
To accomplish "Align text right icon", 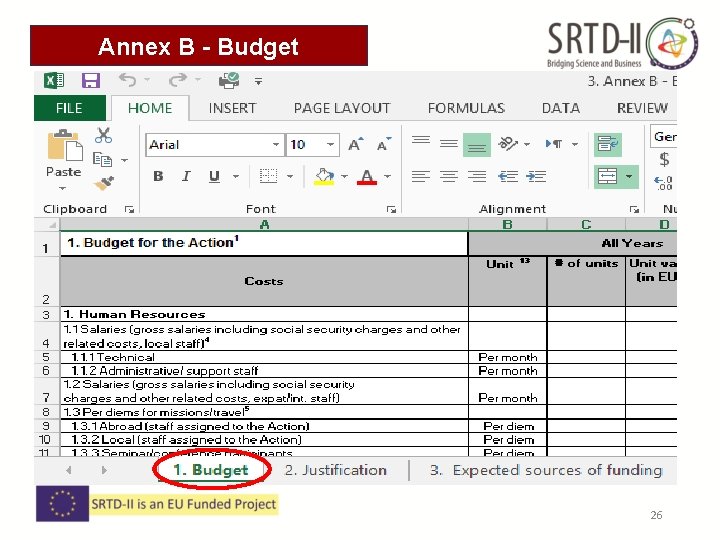I will 477,176.
